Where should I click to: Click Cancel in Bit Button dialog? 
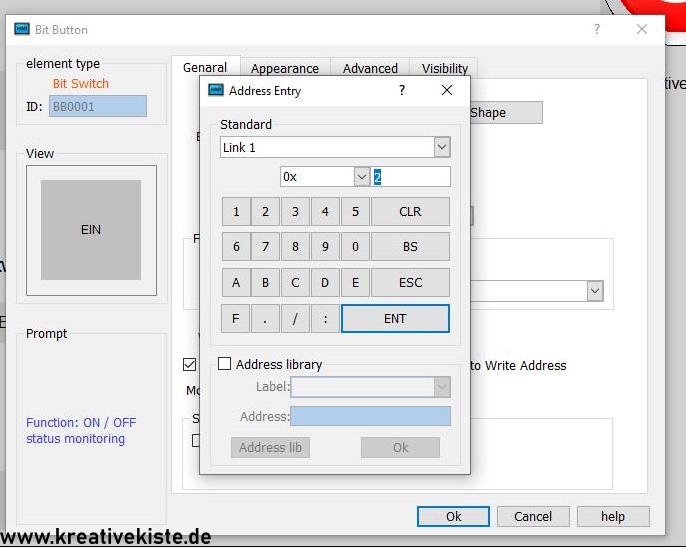(x=533, y=516)
